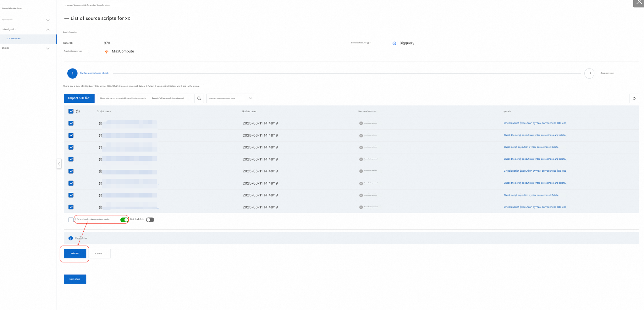Screen dimensions: 644x310
Task: Focus the script name search field
Action: pyautogui.click(x=146, y=98)
